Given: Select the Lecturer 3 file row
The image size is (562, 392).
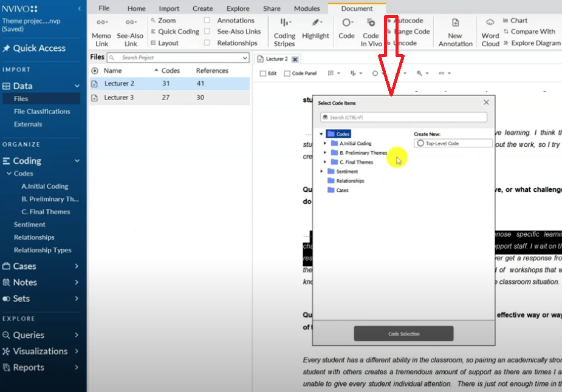Looking at the screenshot, I should tap(170, 97).
